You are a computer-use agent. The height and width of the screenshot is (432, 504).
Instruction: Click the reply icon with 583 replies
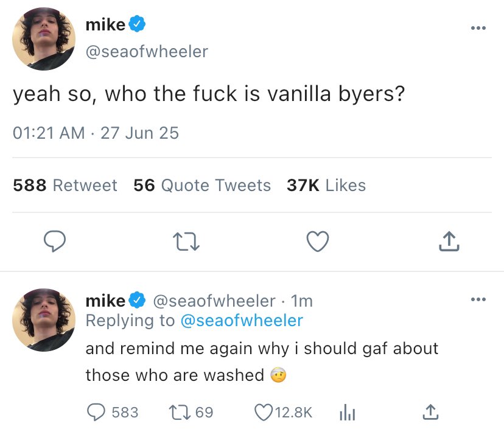[96, 412]
